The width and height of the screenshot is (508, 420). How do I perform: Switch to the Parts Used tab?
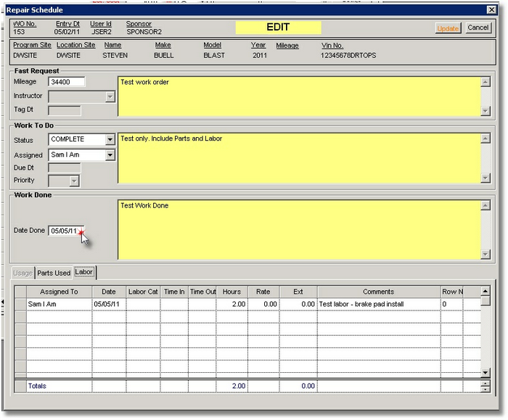[54, 273]
